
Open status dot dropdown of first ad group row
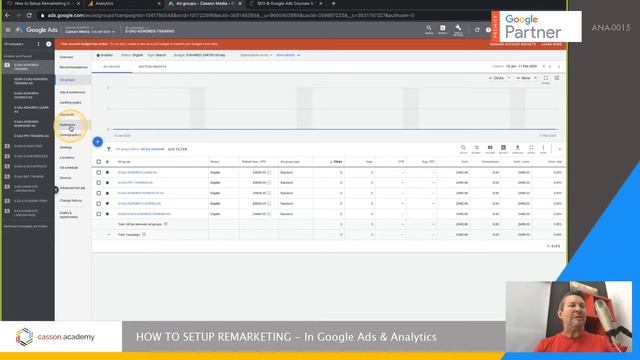pos(107,173)
